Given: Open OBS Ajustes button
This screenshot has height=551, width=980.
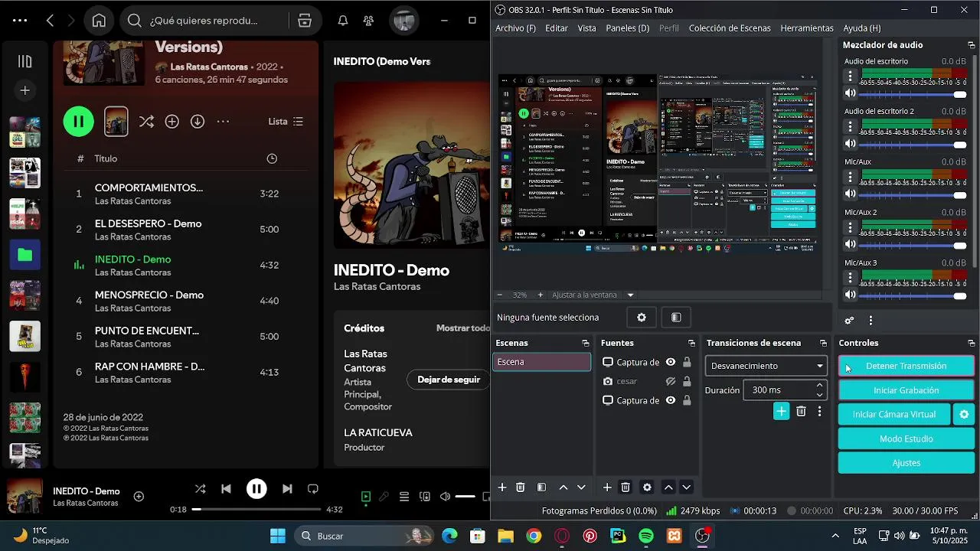Looking at the screenshot, I should click(x=906, y=463).
